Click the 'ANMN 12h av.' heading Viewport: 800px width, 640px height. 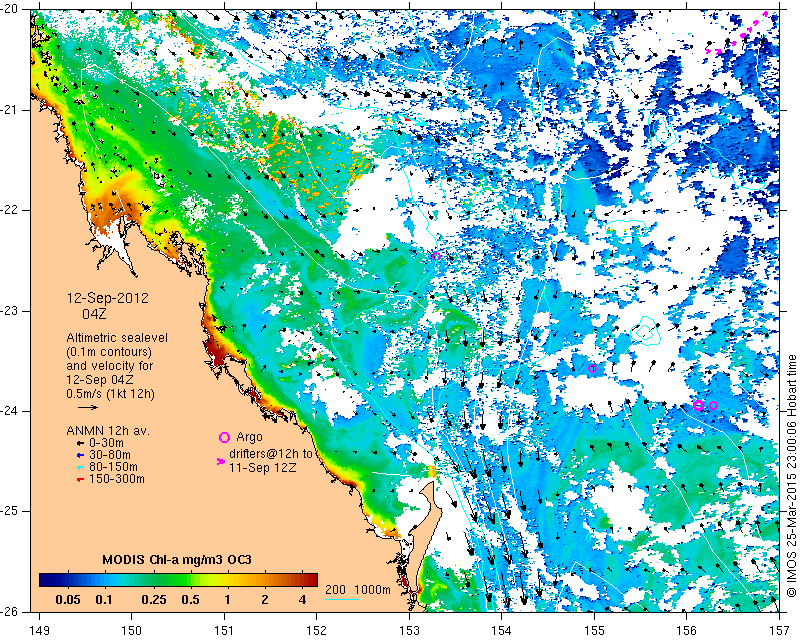[108, 431]
